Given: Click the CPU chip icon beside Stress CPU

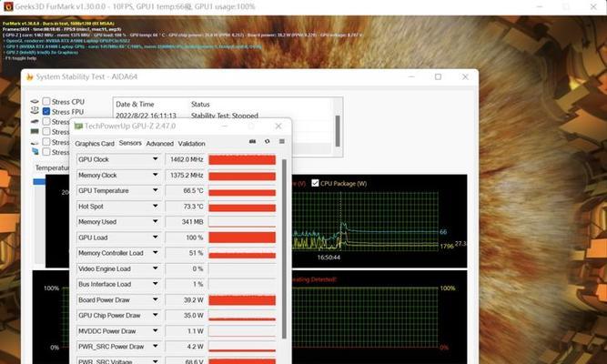Looking at the screenshot, I should coord(35,101).
